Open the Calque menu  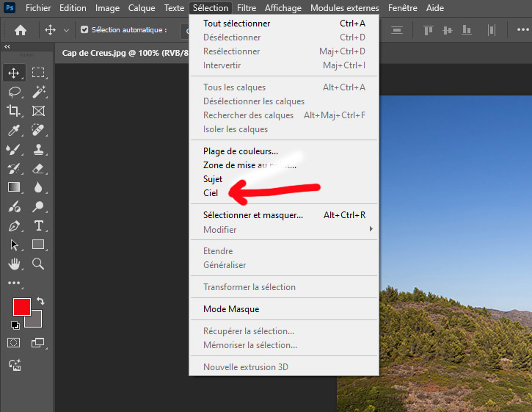point(142,8)
